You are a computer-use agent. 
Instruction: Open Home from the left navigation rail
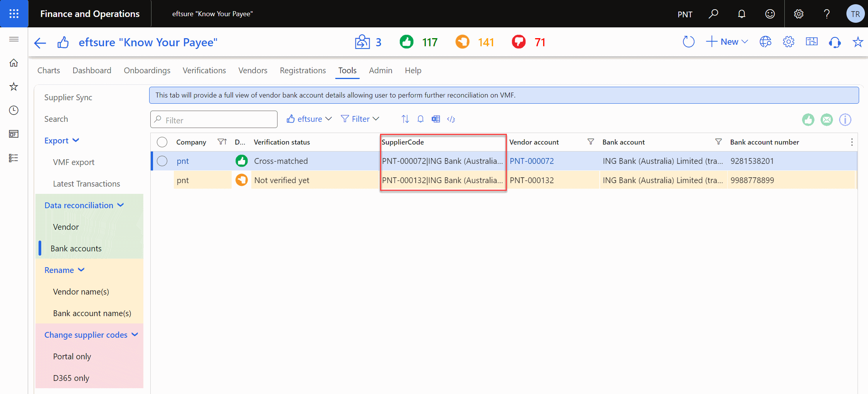[x=14, y=63]
